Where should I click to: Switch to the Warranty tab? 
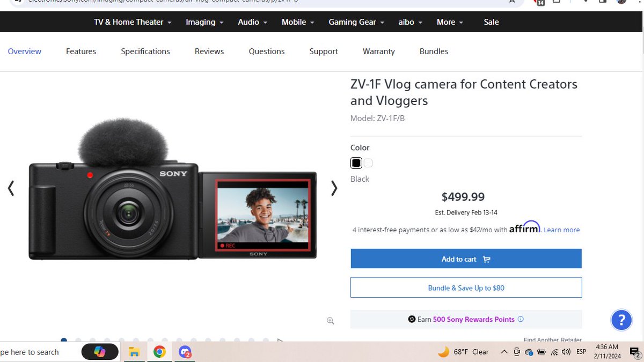(x=379, y=51)
